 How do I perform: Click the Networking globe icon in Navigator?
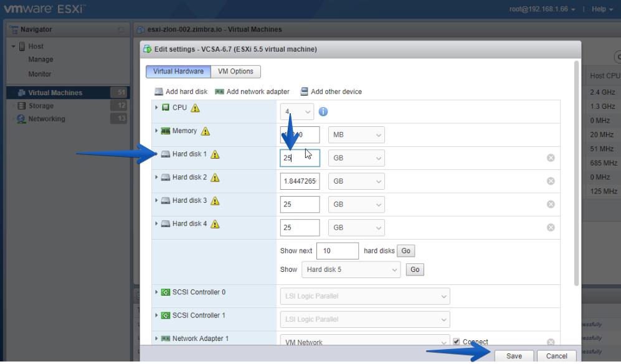tap(21, 119)
